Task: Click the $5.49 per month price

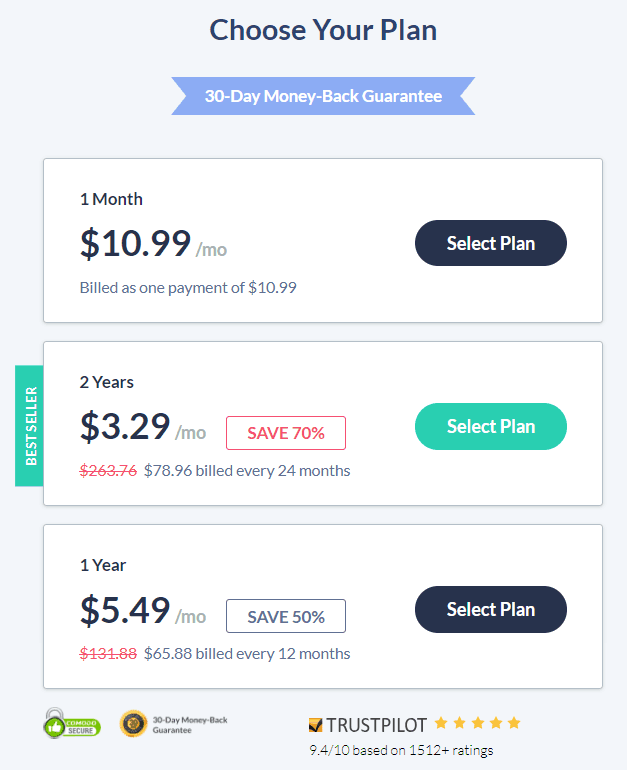Action: tap(143, 610)
